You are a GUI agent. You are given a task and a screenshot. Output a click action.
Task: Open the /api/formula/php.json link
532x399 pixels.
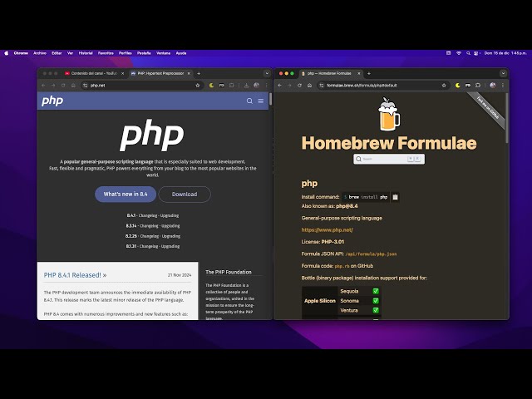tap(371, 254)
